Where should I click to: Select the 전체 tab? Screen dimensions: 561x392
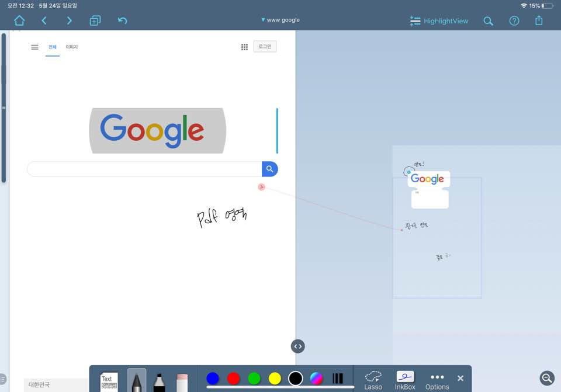click(53, 47)
